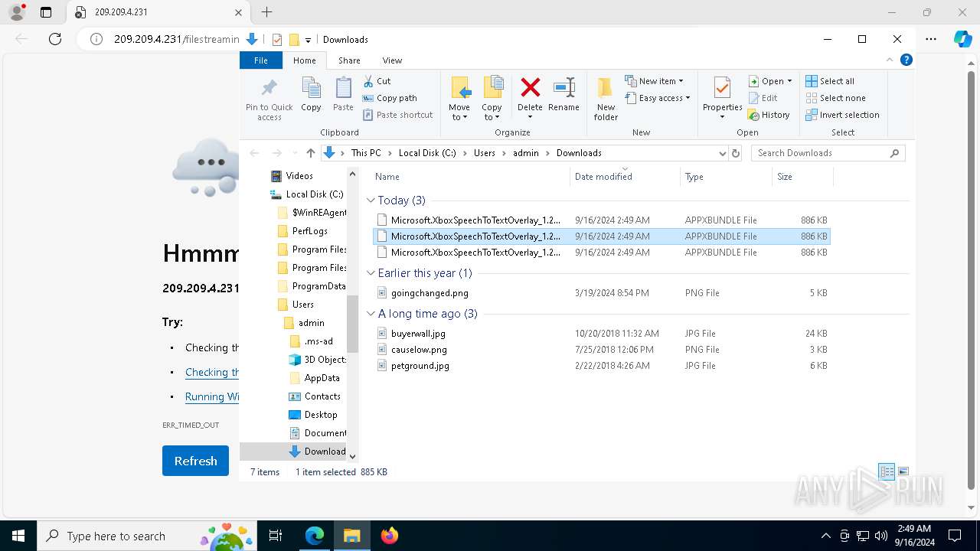Click the taskbar search box

tap(145, 536)
